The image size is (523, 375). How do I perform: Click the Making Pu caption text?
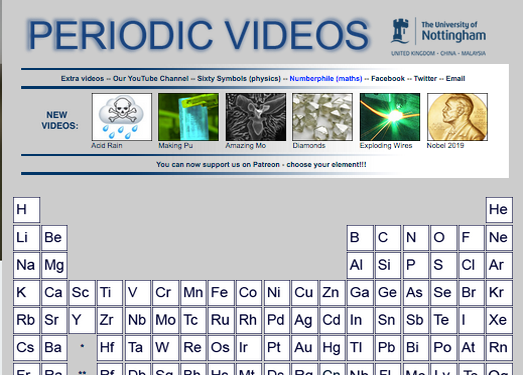175,145
